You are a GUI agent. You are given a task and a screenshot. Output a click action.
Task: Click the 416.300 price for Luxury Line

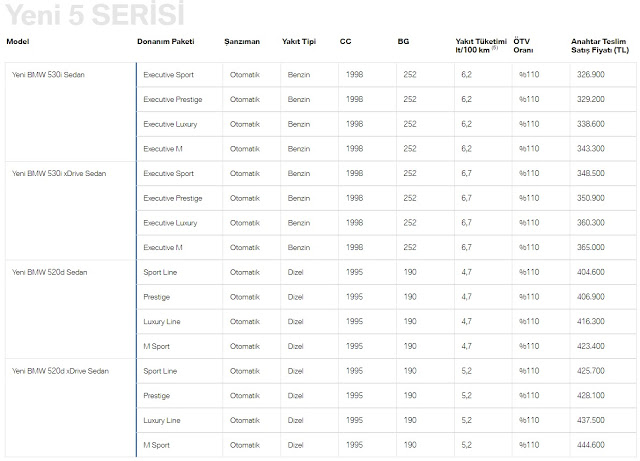(x=590, y=322)
